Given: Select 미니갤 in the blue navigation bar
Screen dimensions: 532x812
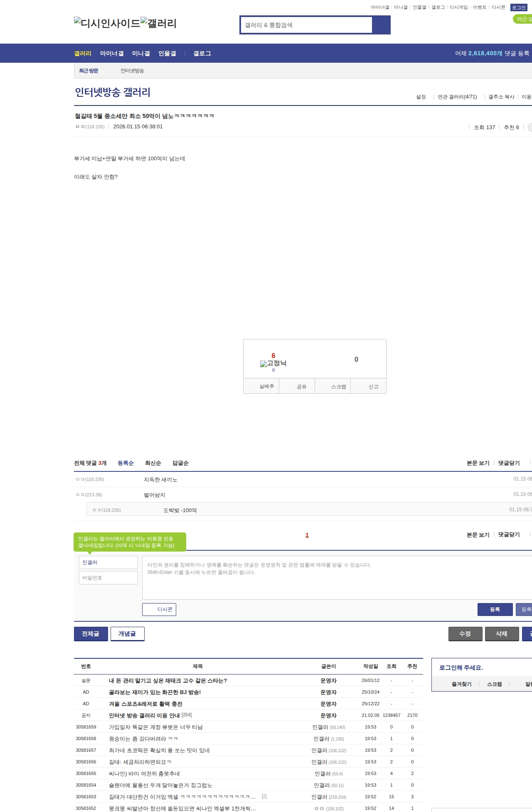Looking at the screenshot, I should click(x=141, y=54).
